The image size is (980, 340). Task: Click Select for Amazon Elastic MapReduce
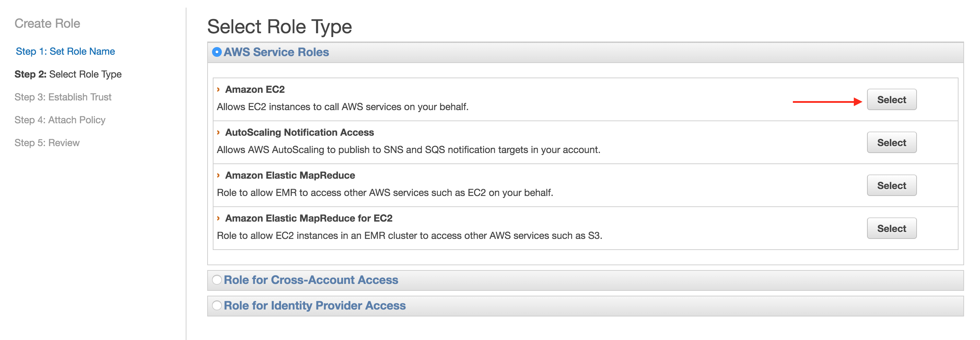click(891, 186)
